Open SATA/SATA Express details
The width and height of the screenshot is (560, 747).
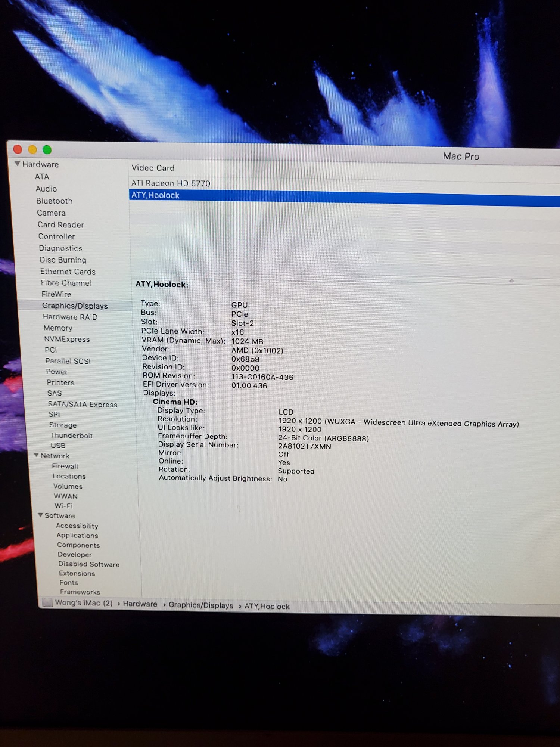click(x=83, y=405)
